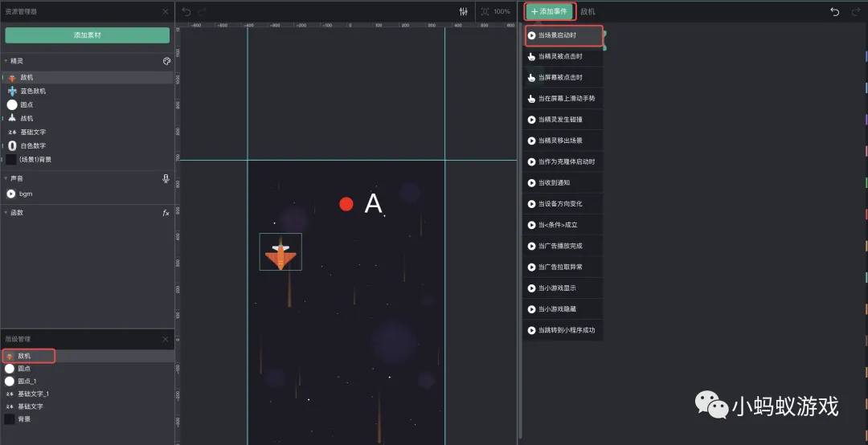868x445 pixels.
Task: Choose the 当在屏幕上滑动手势 event
Action: tap(563, 99)
